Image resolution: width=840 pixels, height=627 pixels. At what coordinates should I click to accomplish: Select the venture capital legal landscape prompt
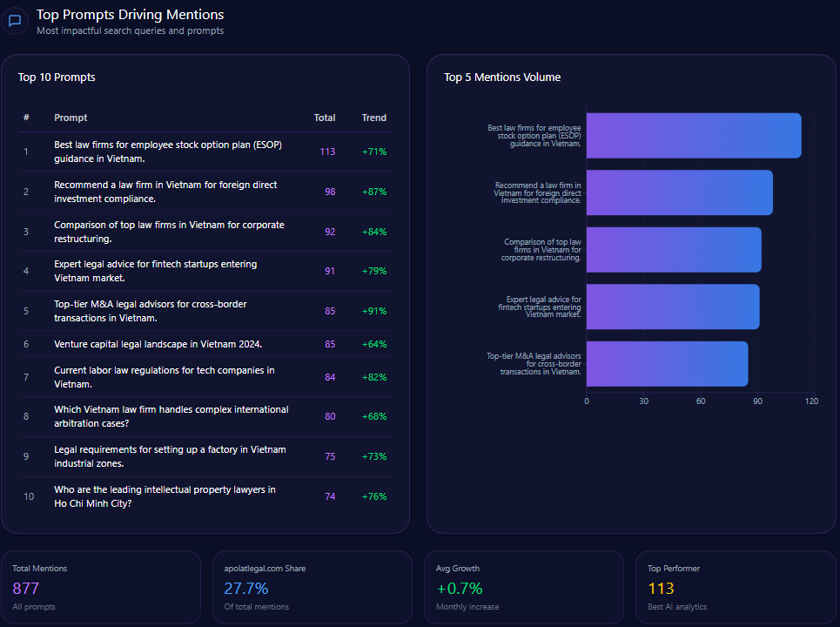click(158, 344)
